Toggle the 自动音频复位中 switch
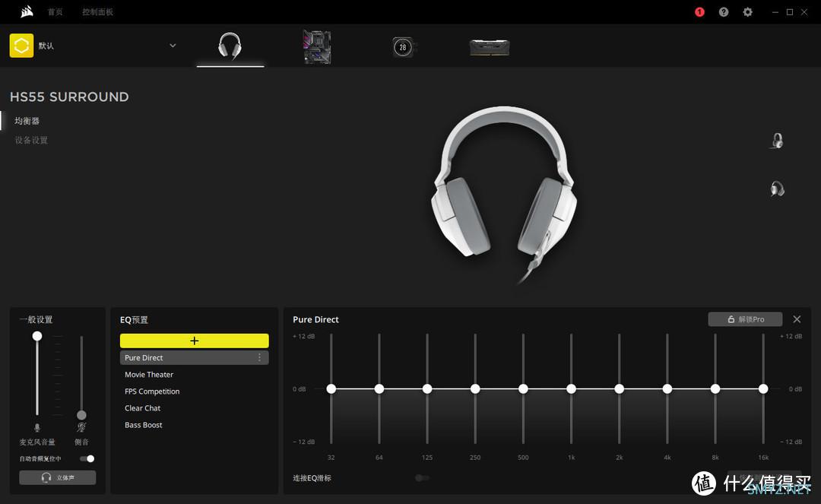 [87, 458]
